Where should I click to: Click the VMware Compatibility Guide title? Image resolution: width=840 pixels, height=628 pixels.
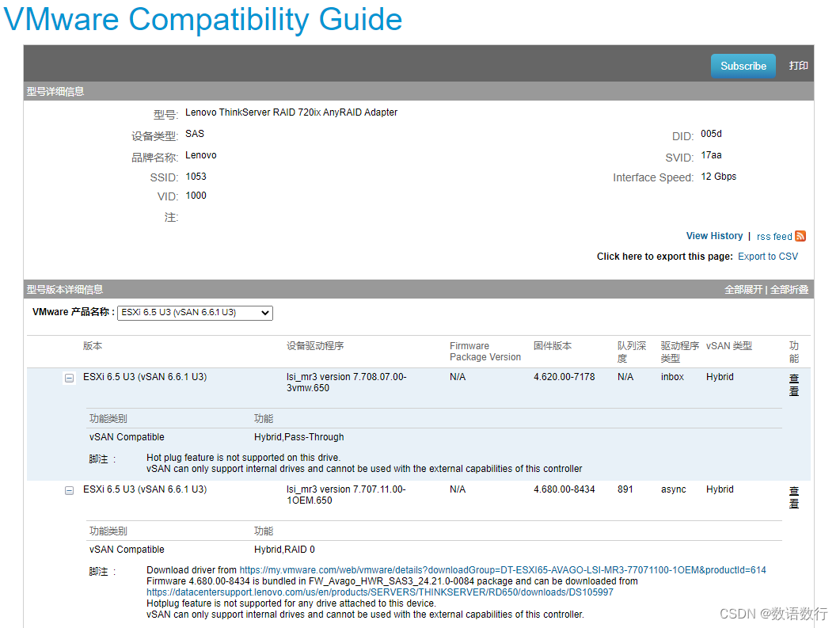202,20
